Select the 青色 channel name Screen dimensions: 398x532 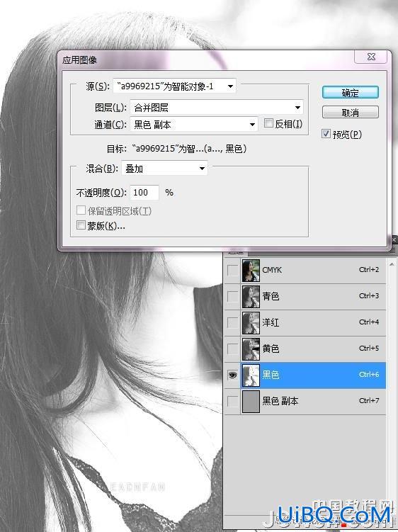coord(271,296)
